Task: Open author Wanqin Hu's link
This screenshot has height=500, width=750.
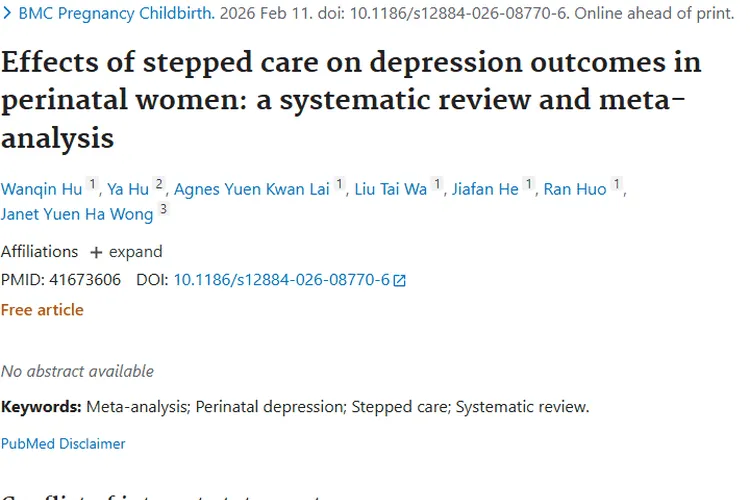Action: [40, 190]
